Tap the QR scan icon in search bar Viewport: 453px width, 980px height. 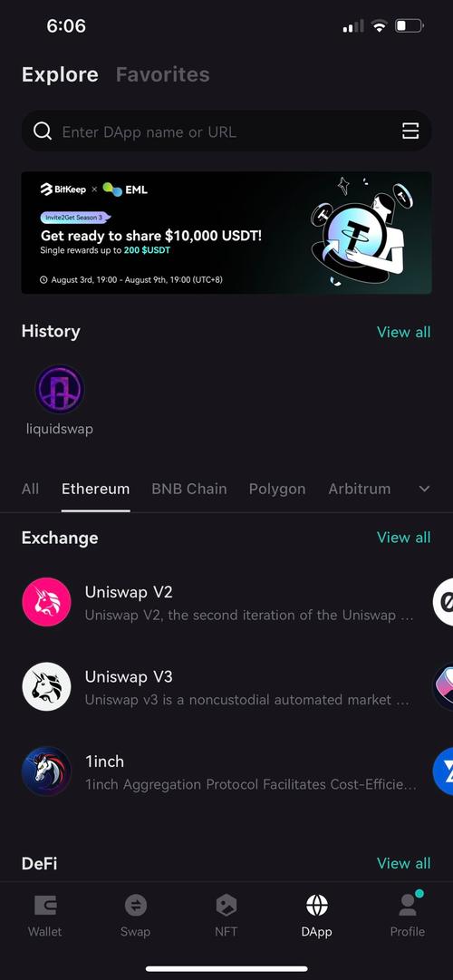point(410,131)
